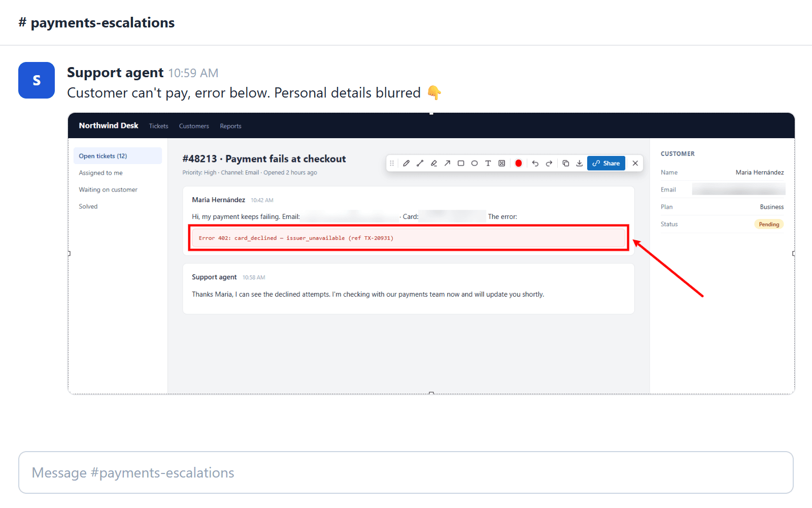
Task: Open the Customers tab in Northwind Desk
Action: tap(194, 126)
